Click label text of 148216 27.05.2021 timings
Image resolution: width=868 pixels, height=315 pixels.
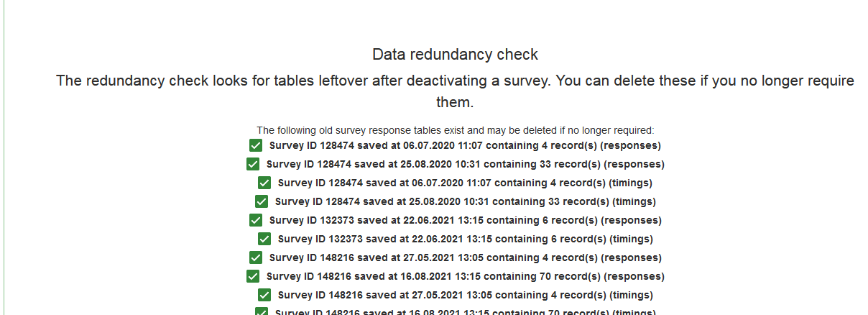(x=465, y=295)
